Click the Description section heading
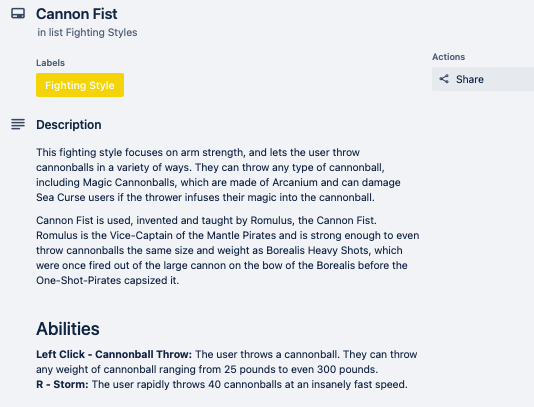The image size is (534, 407). pyautogui.click(x=69, y=125)
